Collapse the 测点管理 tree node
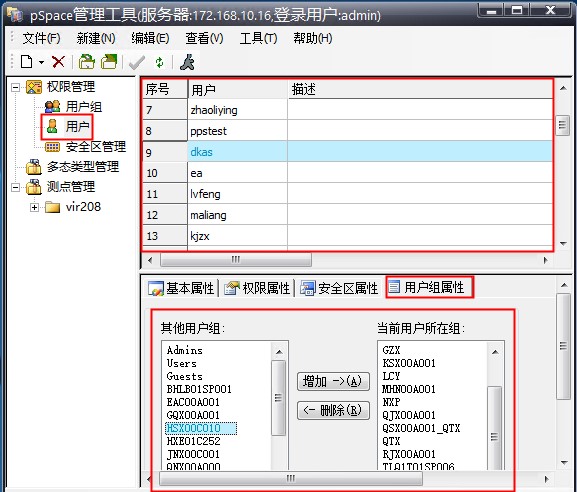Image resolution: width=577 pixels, height=492 pixels. coord(15,187)
